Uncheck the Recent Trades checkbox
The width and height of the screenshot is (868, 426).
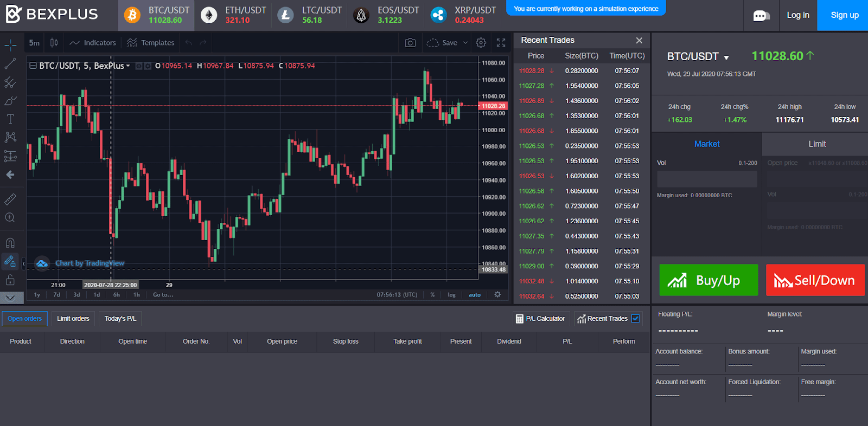click(635, 319)
